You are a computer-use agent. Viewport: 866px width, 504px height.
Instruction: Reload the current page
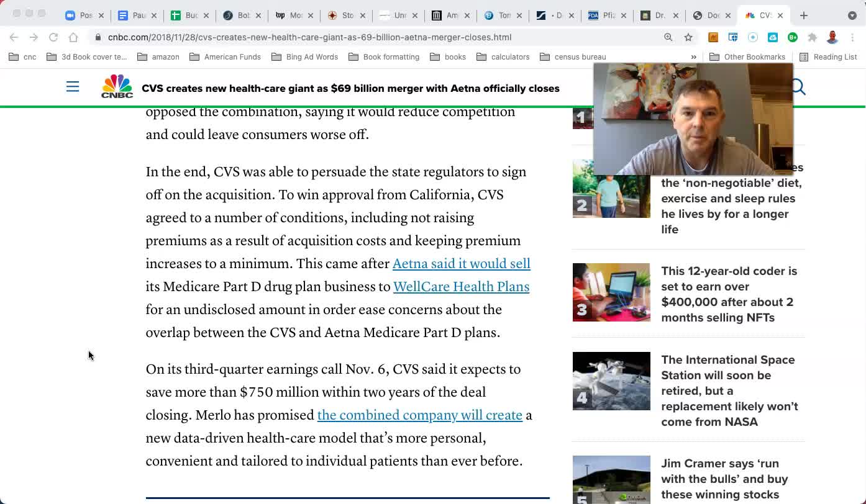(x=53, y=37)
